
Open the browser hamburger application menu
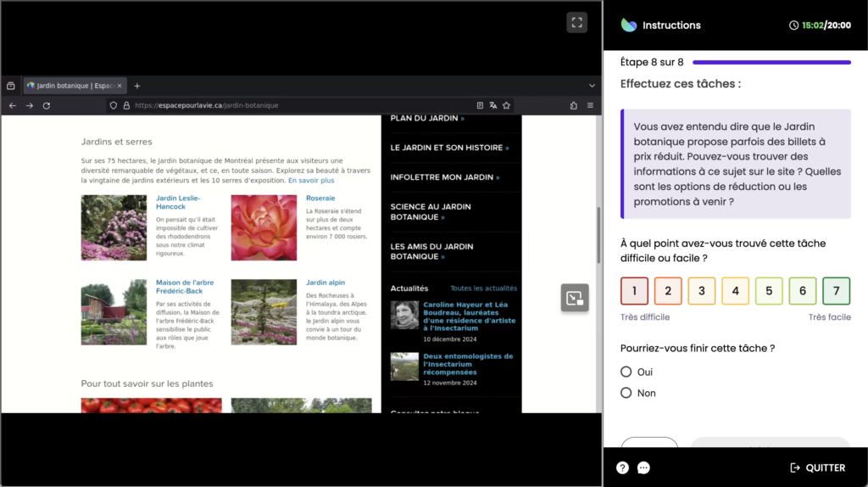click(591, 105)
